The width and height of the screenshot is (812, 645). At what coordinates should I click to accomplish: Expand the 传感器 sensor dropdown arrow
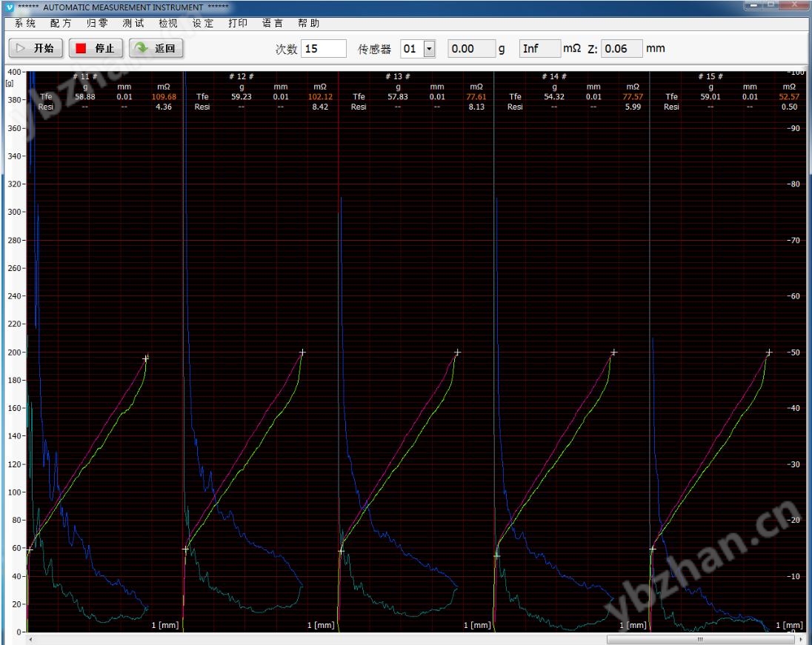point(429,49)
